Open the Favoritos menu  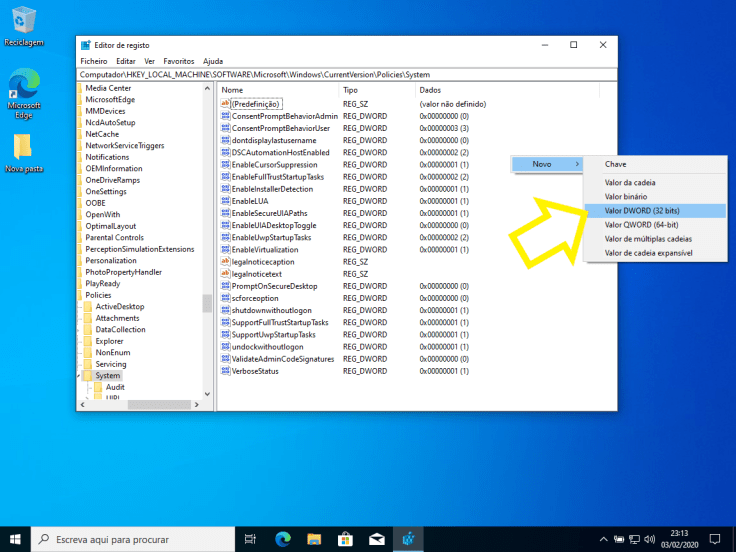click(x=179, y=61)
